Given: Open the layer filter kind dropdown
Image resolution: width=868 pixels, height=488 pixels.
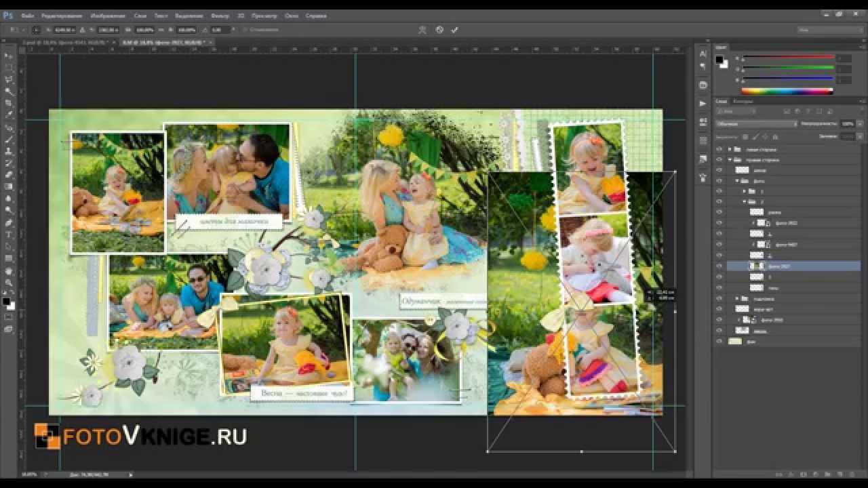Looking at the screenshot, I should pyautogui.click(x=735, y=111).
